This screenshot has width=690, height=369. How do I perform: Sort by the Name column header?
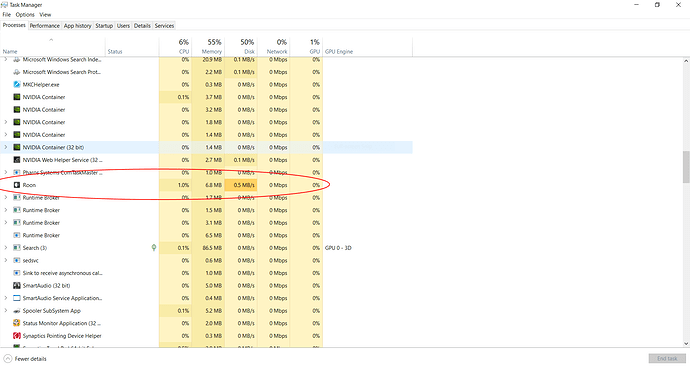coord(53,47)
